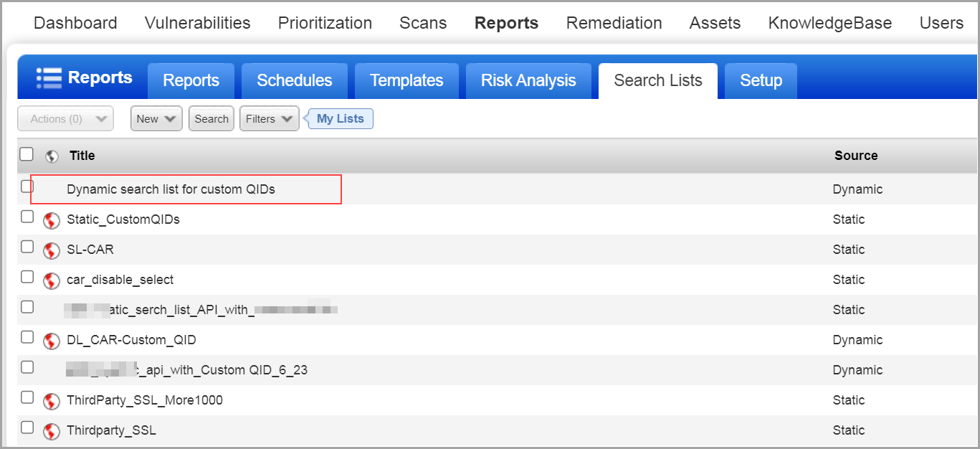The image size is (980, 449).
Task: Go to Vulnerabilities in the top menu
Action: 197,23
